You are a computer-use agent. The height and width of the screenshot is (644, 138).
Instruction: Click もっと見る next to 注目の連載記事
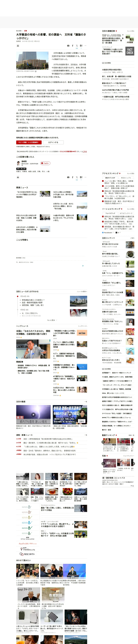click(130, 31)
